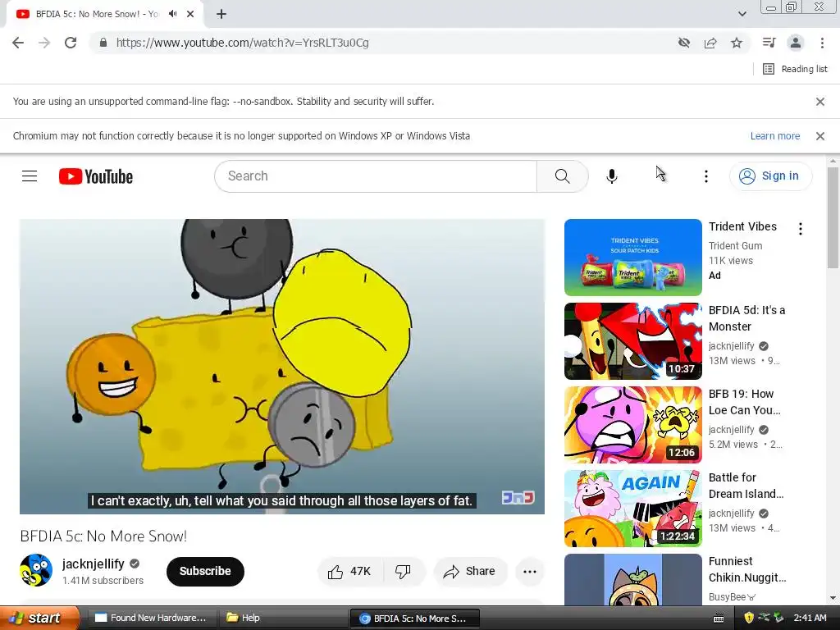
Task: Start voice search with the microphone icon
Action: (x=611, y=176)
